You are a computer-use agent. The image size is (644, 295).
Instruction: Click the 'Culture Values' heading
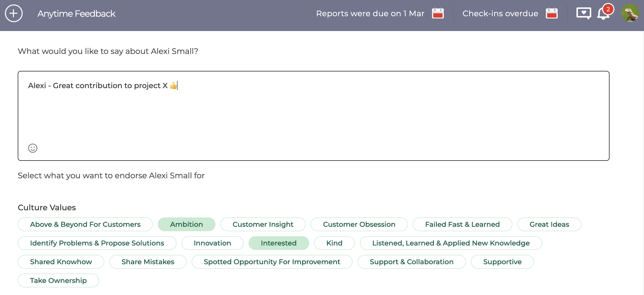tap(47, 207)
